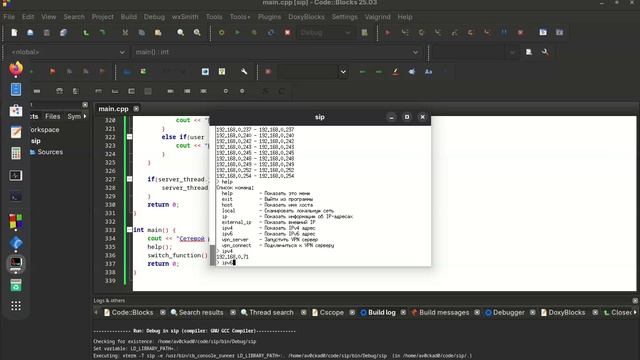The width and height of the screenshot is (640, 360).
Task: Toggle selected text only search option
Action: coord(412,71)
